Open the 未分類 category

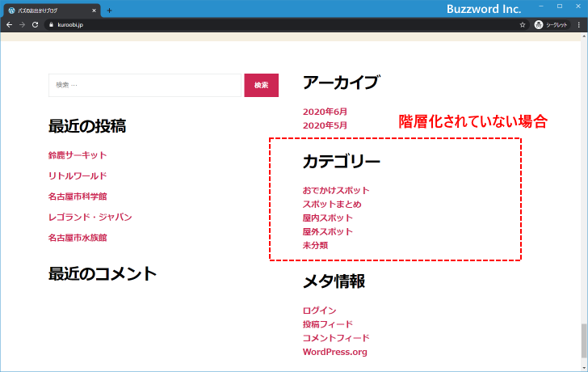point(315,246)
